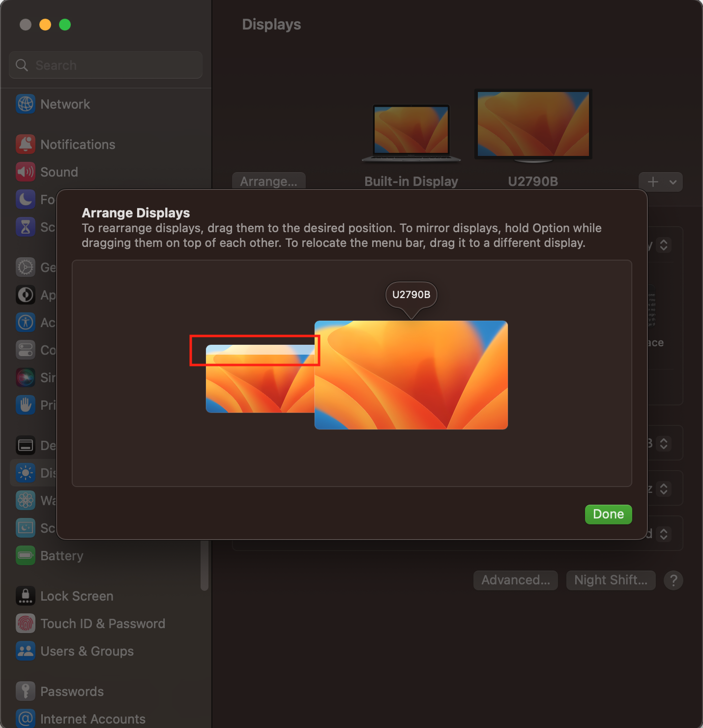Click the U2790B tooltip label
703x728 pixels.
[411, 295]
